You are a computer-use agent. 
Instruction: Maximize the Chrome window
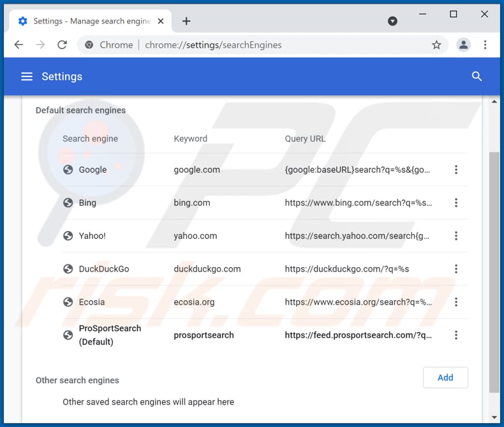[453, 14]
